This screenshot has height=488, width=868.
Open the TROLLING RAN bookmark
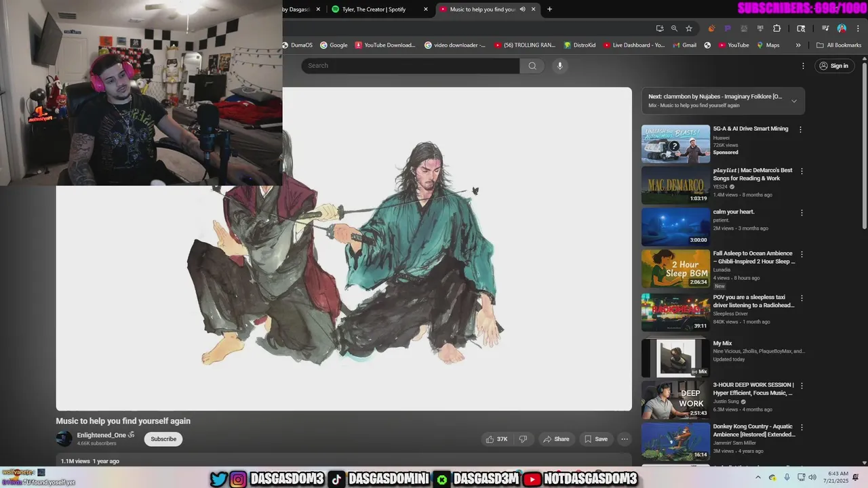pos(525,45)
